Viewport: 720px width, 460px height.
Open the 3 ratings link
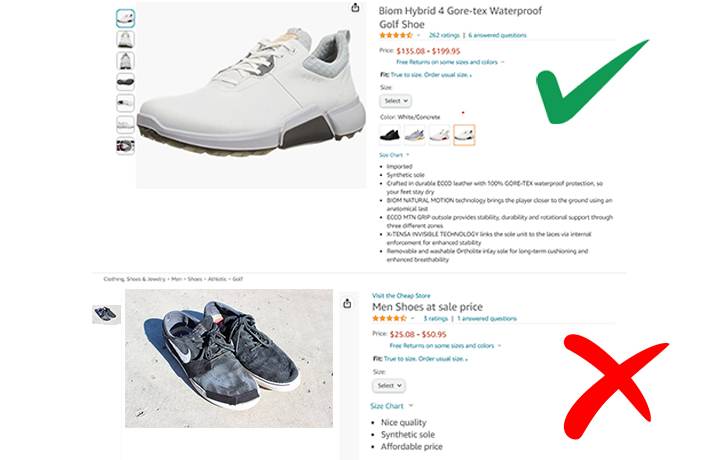435,319
